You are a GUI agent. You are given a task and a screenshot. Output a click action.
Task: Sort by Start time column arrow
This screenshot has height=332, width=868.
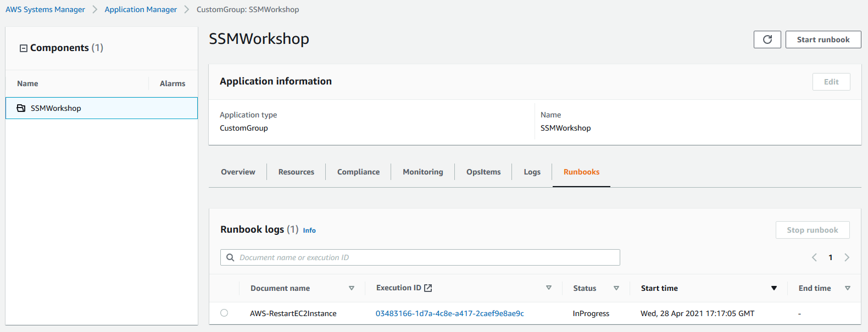click(x=774, y=288)
